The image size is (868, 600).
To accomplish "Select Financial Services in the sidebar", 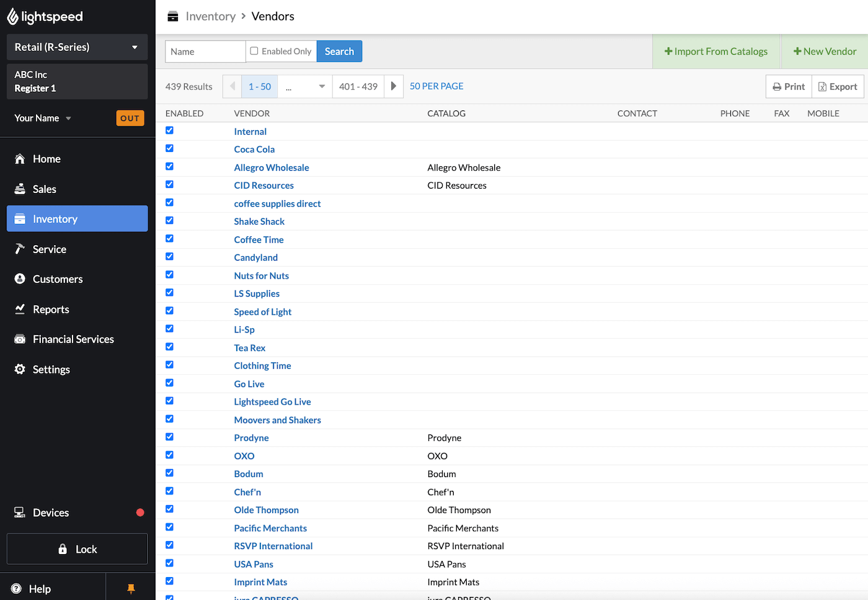I will (73, 339).
